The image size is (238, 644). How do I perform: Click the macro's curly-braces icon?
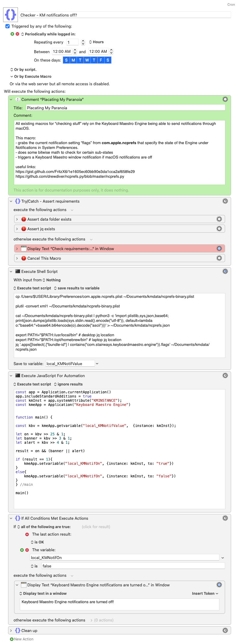pos(11,14)
